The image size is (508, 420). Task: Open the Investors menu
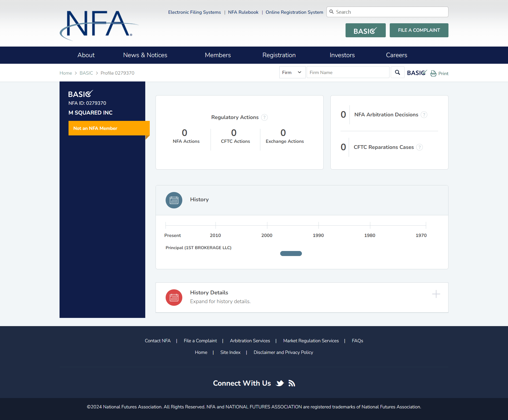[342, 55]
